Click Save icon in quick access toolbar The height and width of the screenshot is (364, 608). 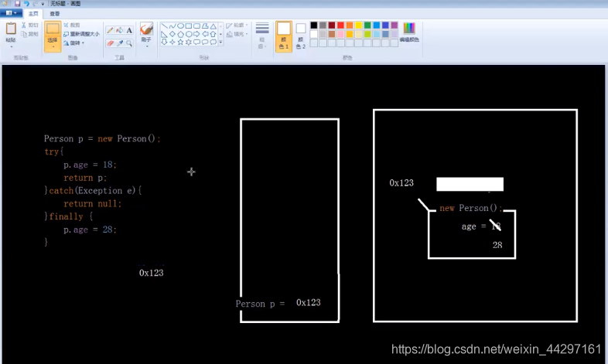click(18, 4)
